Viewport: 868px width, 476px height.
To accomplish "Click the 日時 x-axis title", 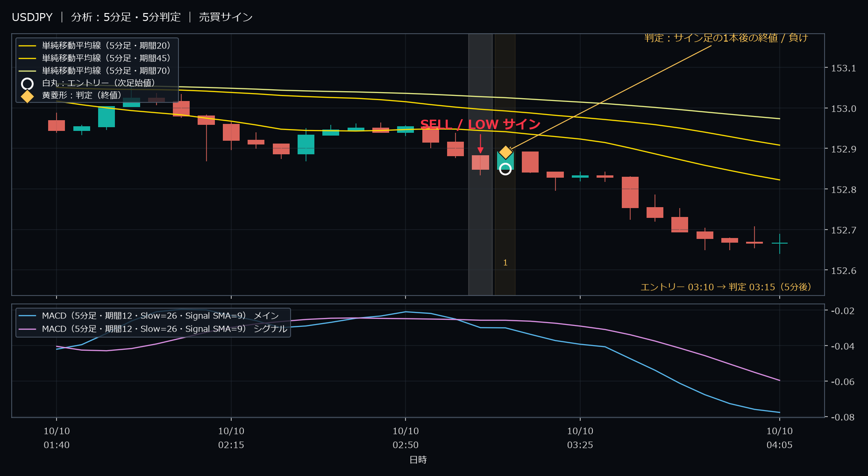I will 418,460.
